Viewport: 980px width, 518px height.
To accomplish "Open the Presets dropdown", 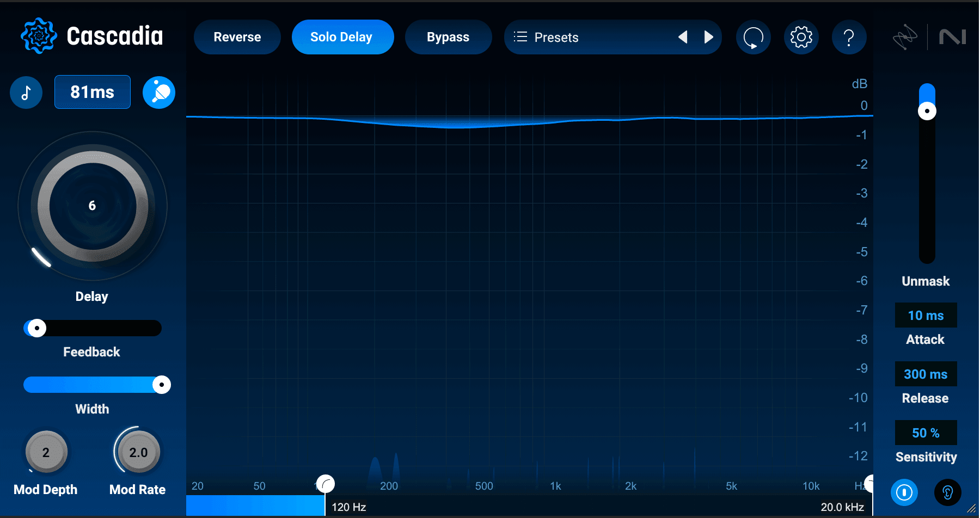I will click(x=613, y=37).
